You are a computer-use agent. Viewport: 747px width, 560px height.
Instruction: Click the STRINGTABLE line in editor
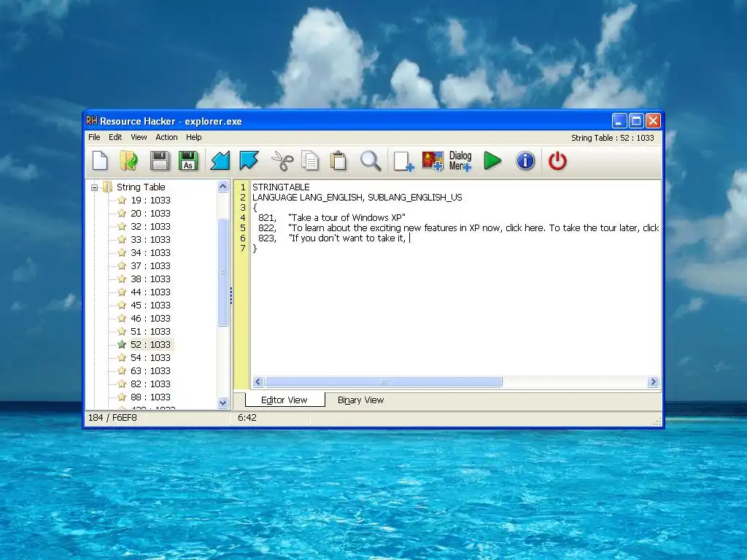point(281,187)
